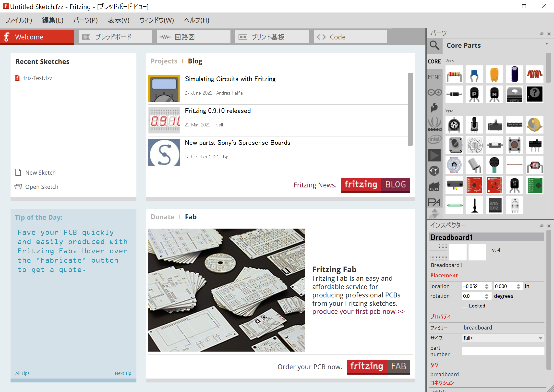Open the Core Parts bin options menu
The width and height of the screenshot is (554, 392).
click(549, 45)
